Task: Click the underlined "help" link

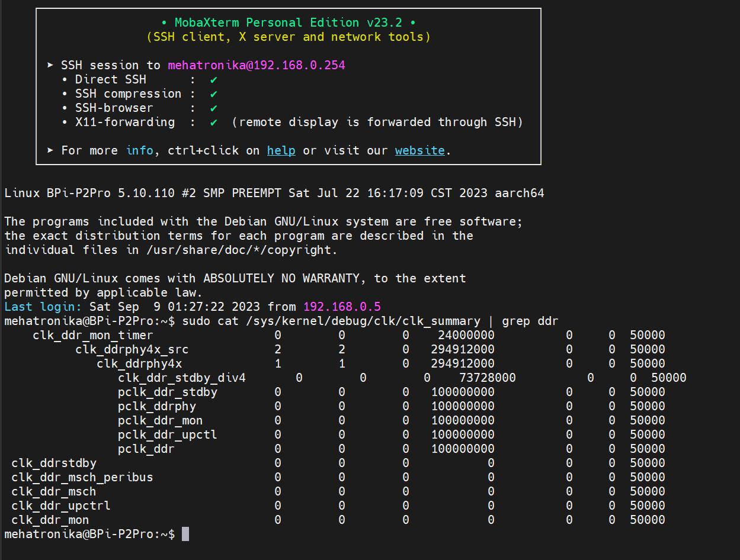Action: [281, 150]
